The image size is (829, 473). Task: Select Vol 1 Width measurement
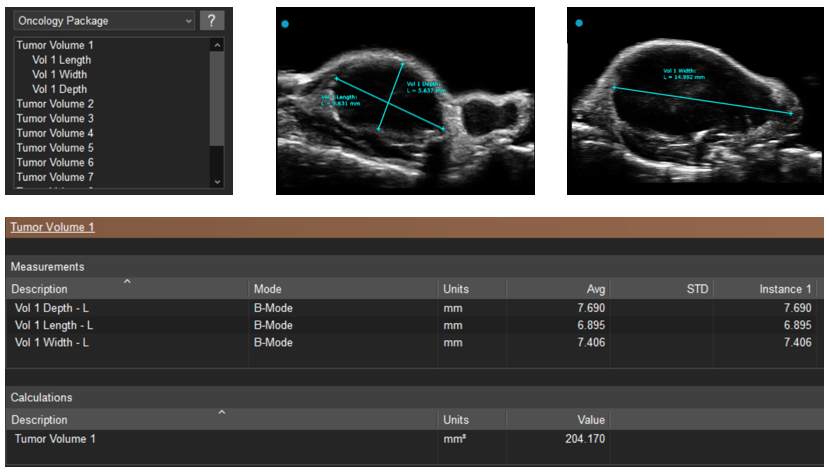[x=59, y=75]
